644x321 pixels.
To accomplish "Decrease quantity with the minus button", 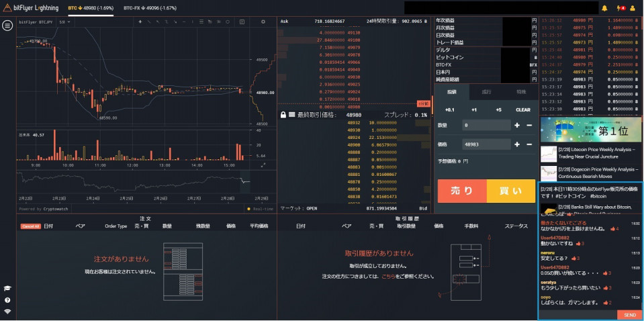I will (529, 125).
